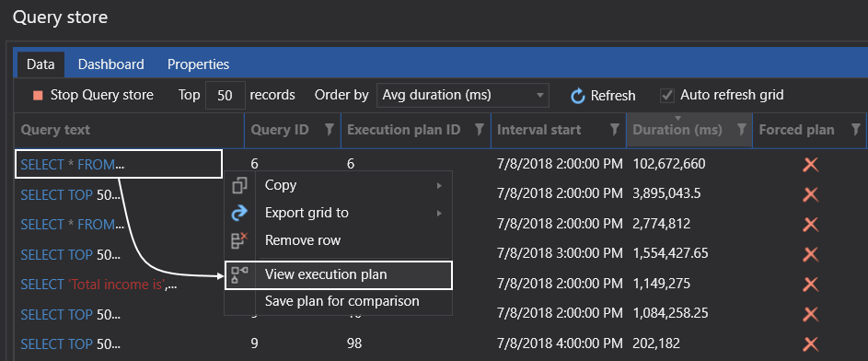Select interval cell 7/8/2018 3:00:00 PM
Image resolution: width=868 pixels, height=361 pixels.
pos(561,253)
